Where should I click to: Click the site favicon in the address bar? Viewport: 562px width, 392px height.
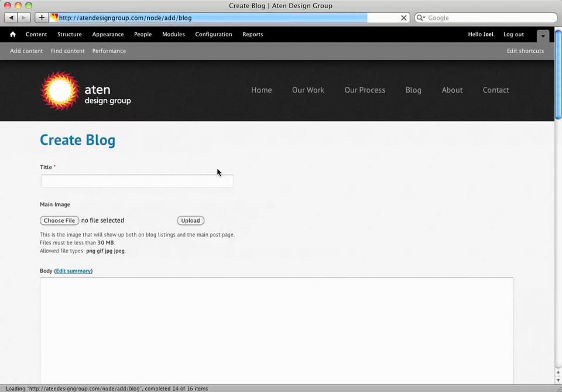[x=54, y=18]
